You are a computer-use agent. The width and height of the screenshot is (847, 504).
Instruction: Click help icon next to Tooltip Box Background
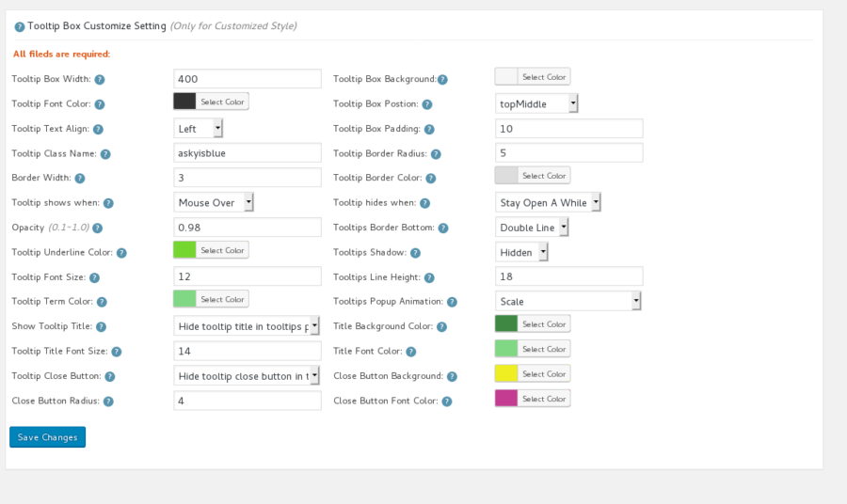[442, 79]
